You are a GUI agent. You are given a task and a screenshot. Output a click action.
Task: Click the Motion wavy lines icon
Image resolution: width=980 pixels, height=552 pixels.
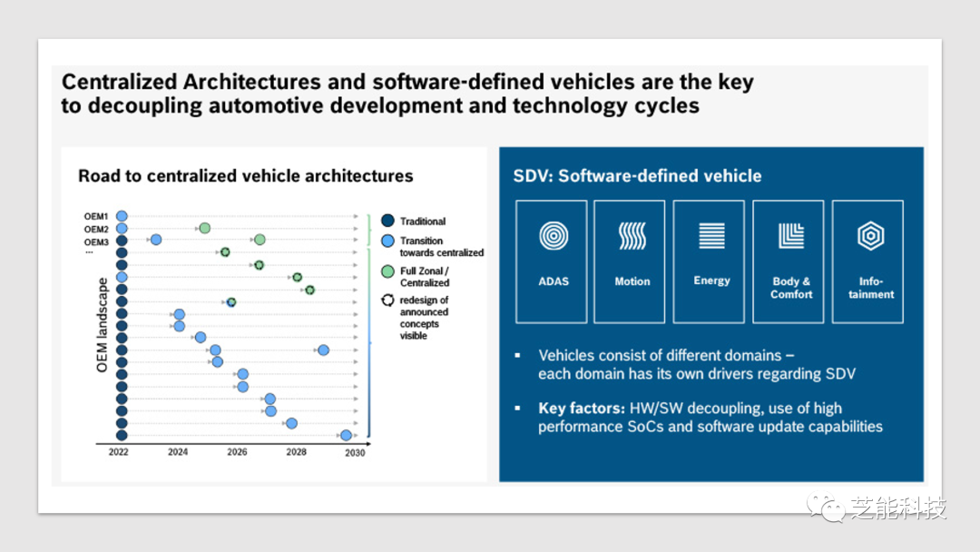point(632,236)
